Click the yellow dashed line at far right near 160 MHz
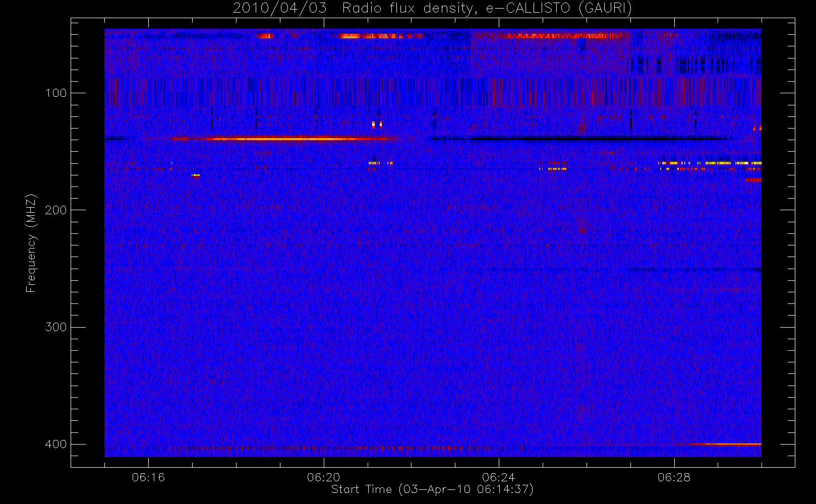This screenshot has height=504, width=816. 711,163
